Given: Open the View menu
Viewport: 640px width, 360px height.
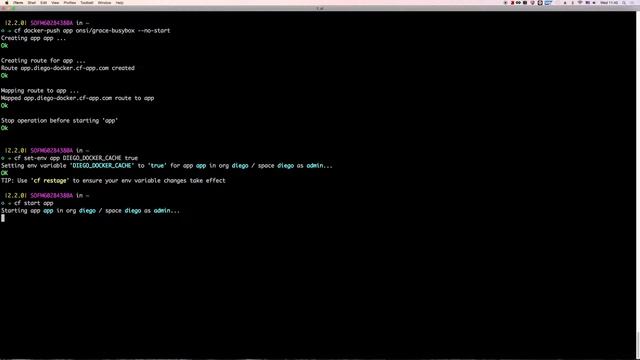Looking at the screenshot, I should (55, 2).
